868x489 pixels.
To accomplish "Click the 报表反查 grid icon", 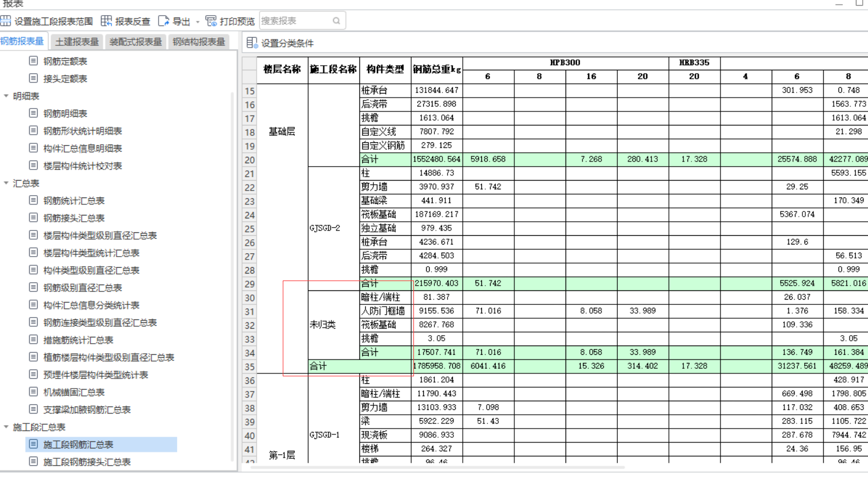I will click(x=106, y=21).
